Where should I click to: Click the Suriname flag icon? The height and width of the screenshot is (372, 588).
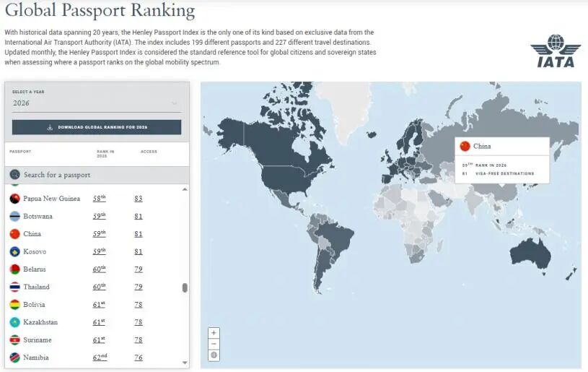(x=14, y=339)
